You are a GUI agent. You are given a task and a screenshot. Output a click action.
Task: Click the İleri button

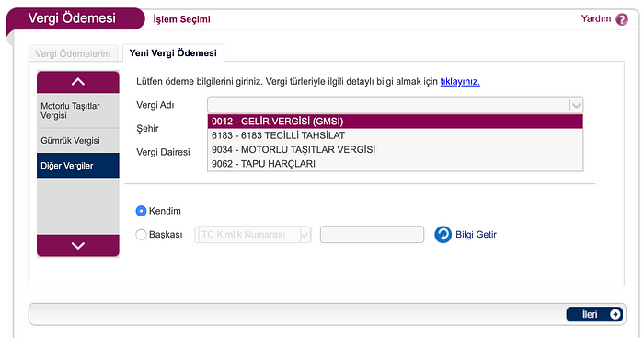pos(594,315)
